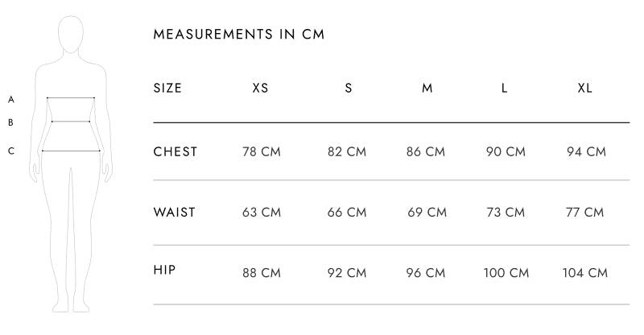Click the 96 CM hip value
The image size is (644, 335).
[426, 273]
